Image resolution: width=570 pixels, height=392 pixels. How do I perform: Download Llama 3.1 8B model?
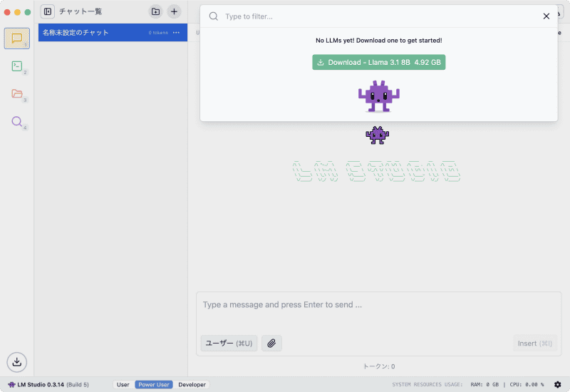point(379,62)
